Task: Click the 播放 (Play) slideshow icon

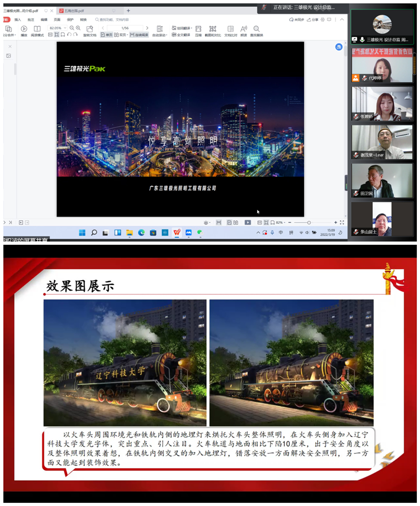Action: pyautogui.click(x=24, y=30)
